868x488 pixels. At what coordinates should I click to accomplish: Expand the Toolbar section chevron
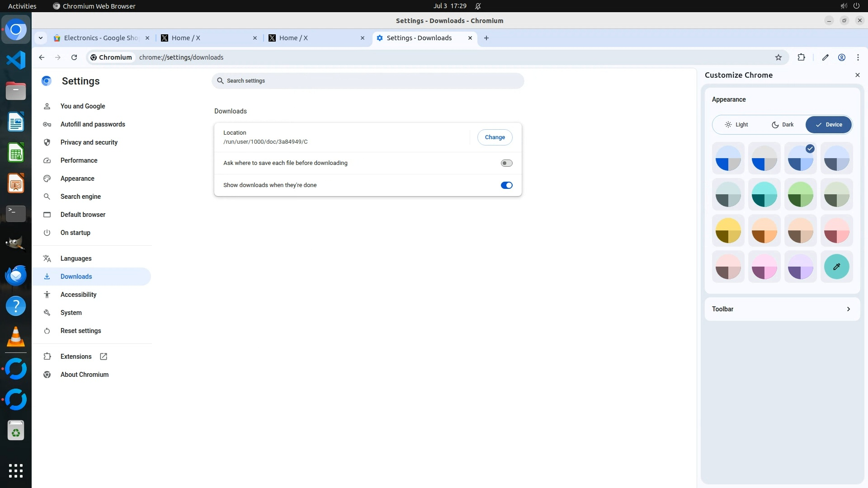[x=848, y=309]
